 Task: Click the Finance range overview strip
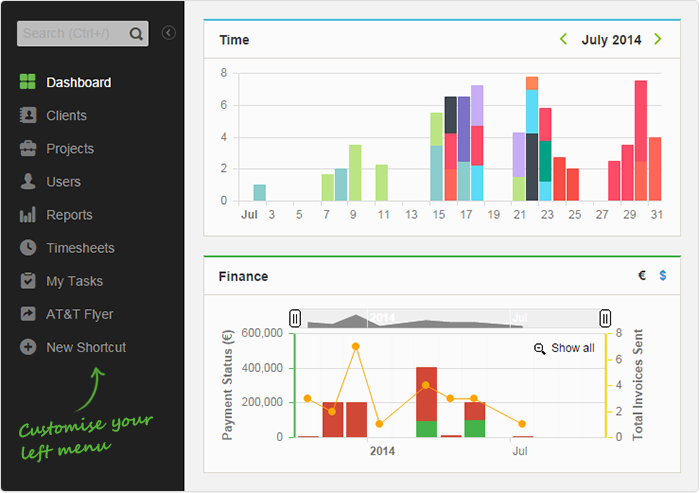coord(450,318)
